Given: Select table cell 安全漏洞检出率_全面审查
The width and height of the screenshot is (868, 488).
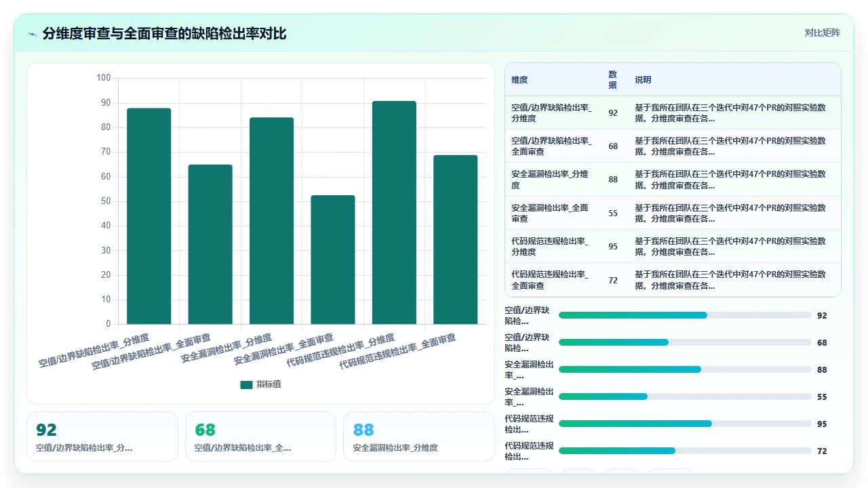Looking at the screenshot, I should click(551, 213).
